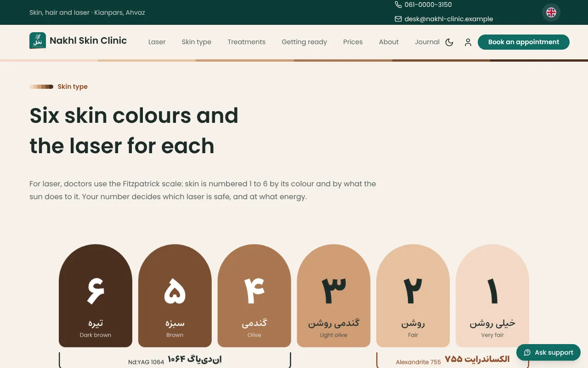Switch language using the UK flag icon
Viewport: 588px width, 368px height.
pyautogui.click(x=551, y=12)
